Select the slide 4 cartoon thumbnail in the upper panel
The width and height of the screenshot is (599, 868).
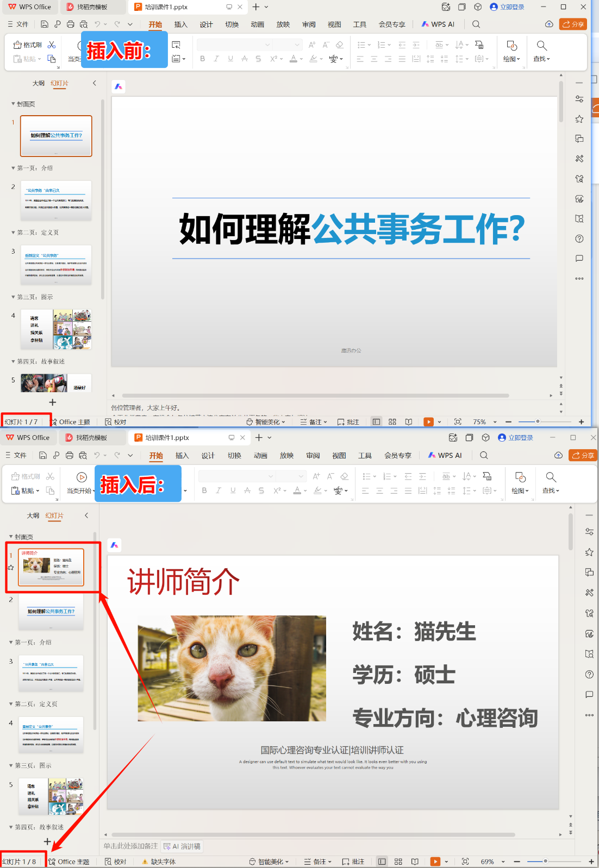point(57,329)
